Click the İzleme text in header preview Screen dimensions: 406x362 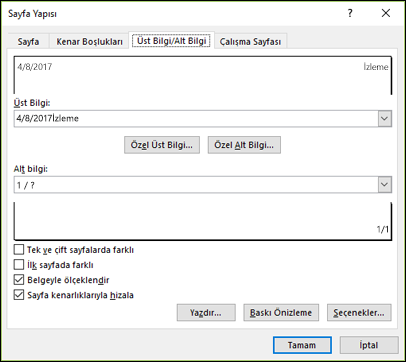[x=376, y=67]
